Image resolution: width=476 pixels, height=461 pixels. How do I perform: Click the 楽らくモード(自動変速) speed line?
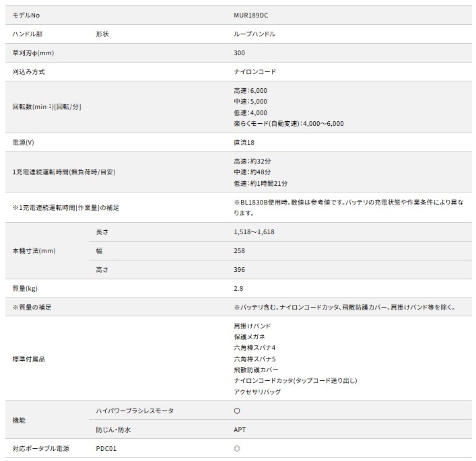(x=289, y=124)
